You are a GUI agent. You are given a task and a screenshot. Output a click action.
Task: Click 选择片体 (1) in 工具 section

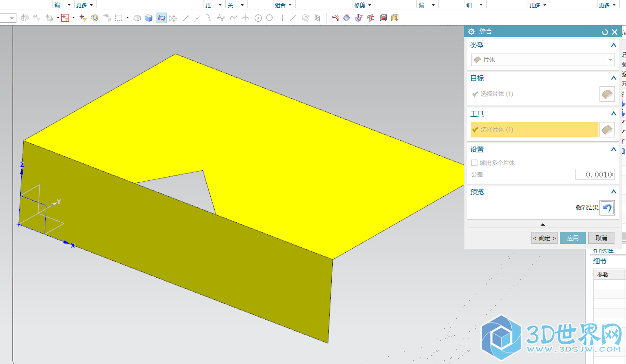535,130
